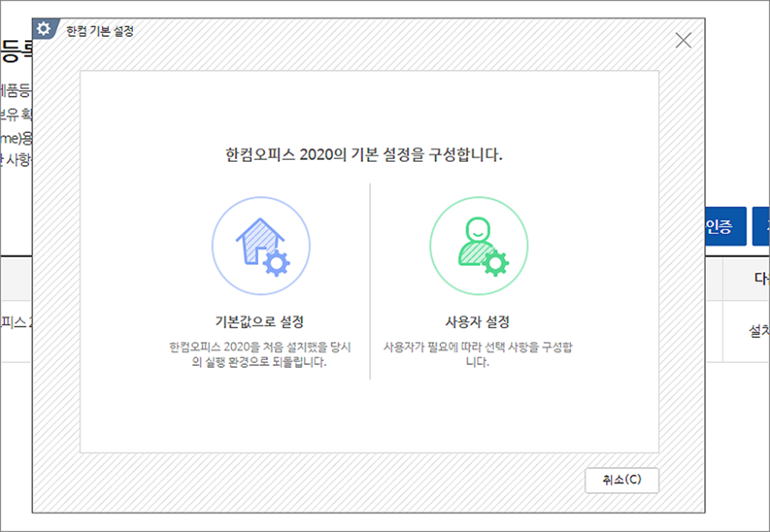
Task: Close the 한컴 기본 설정 dialog
Action: pos(683,41)
